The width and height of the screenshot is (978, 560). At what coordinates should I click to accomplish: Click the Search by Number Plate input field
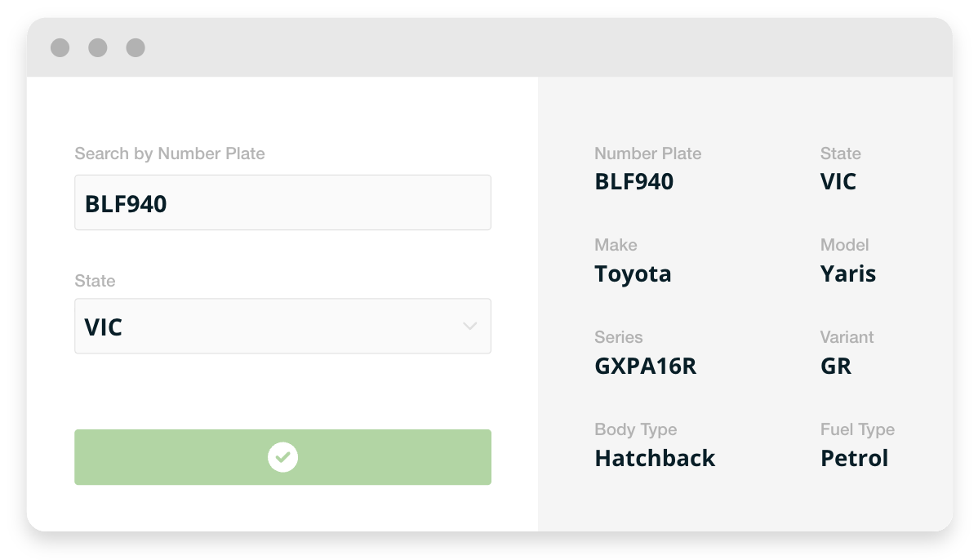click(282, 202)
